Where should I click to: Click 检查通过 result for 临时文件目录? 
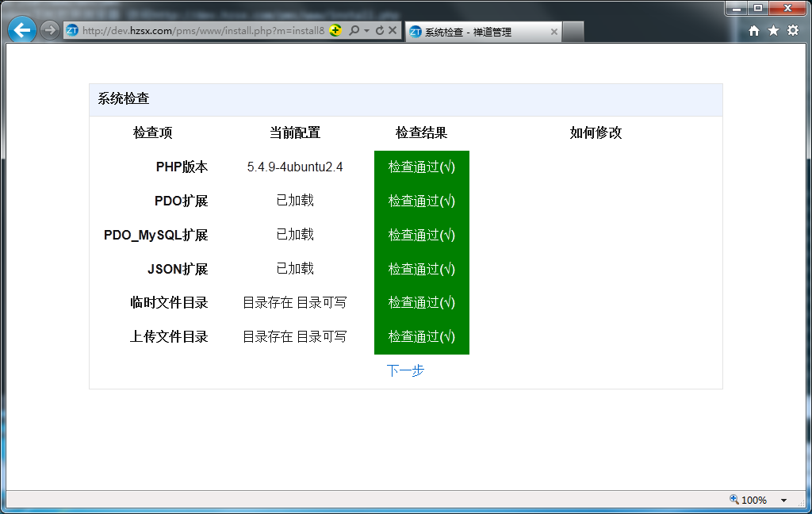pyautogui.click(x=422, y=302)
